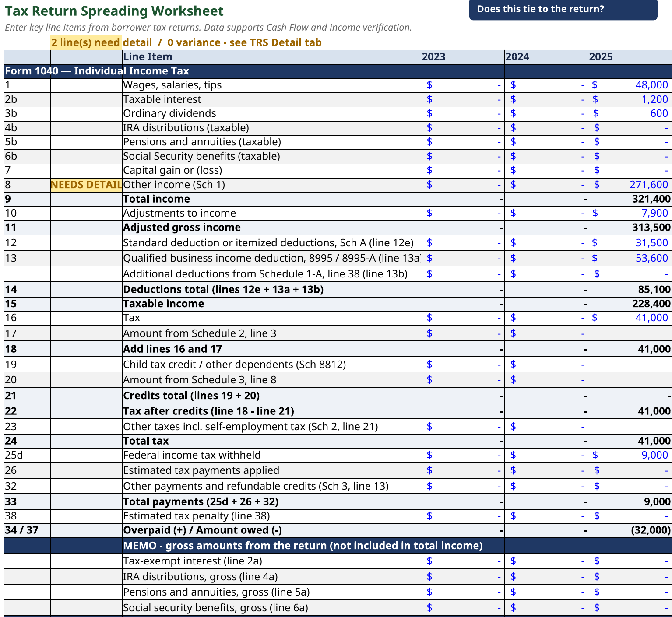Select 2025 Standard deduction value 31,500
Viewport: 672px width, 617px height.
[630, 243]
